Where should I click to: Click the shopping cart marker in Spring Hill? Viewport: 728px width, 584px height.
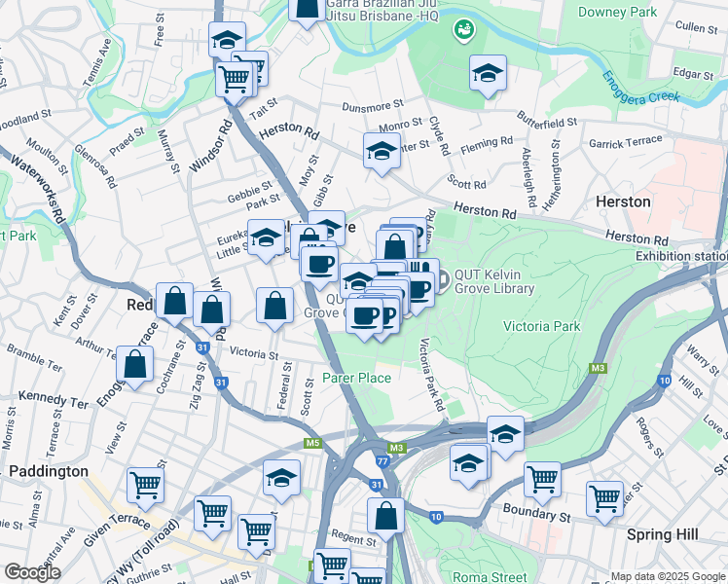tap(604, 501)
